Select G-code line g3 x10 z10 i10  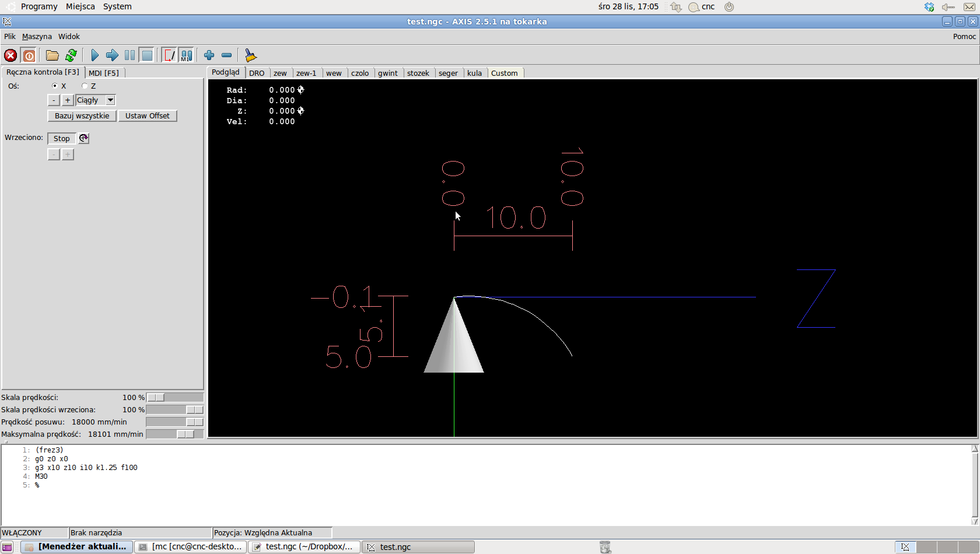[x=86, y=468]
